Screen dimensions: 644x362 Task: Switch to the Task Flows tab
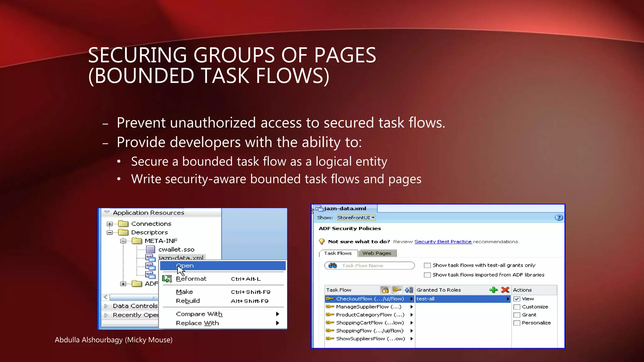pos(338,253)
